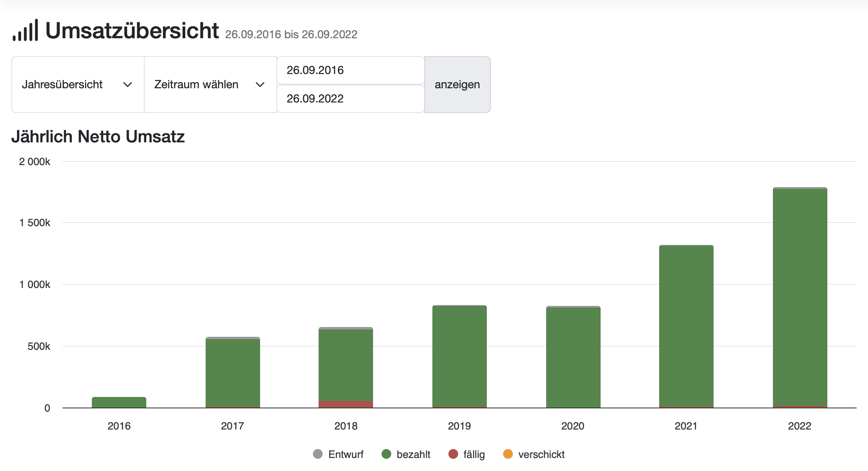Viewport: 868px width, 471px height.
Task: Select the green 2021 bar
Action: 686,325
